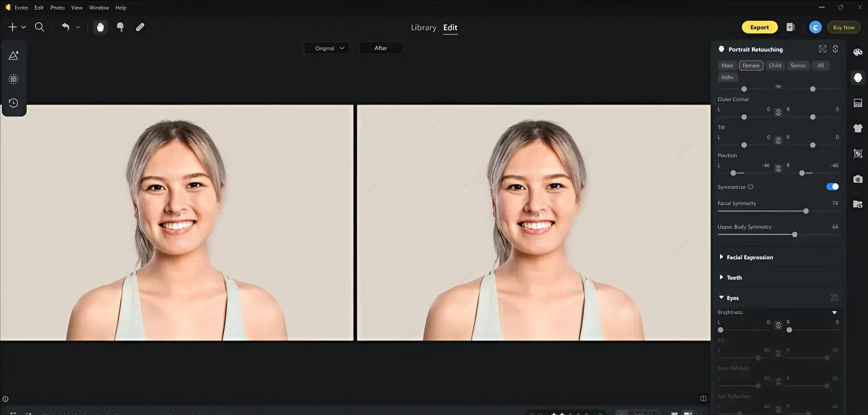Open the Window menu
Image resolution: width=868 pixels, height=415 pixels.
(x=99, y=8)
